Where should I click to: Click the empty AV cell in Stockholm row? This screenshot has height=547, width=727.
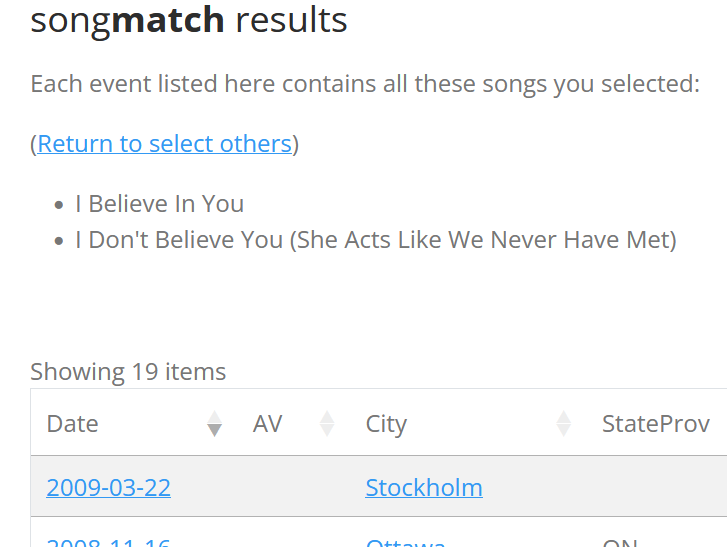pyautogui.click(x=293, y=488)
